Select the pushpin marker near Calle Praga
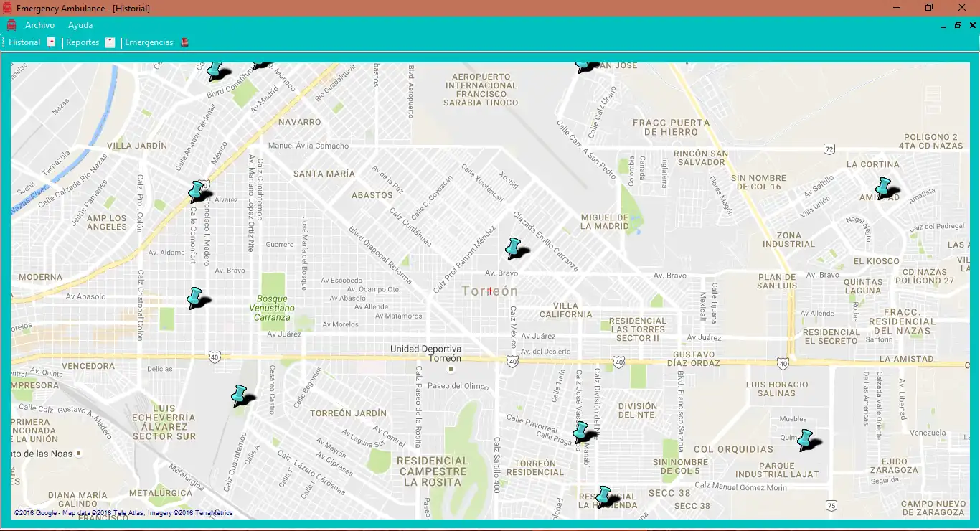The height and width of the screenshot is (531, 980). coord(583,432)
